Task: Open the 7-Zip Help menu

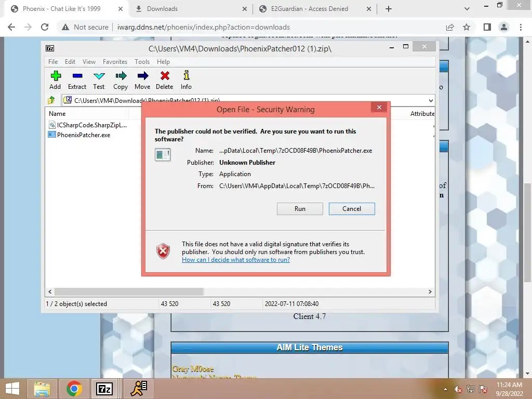Action: click(x=163, y=62)
